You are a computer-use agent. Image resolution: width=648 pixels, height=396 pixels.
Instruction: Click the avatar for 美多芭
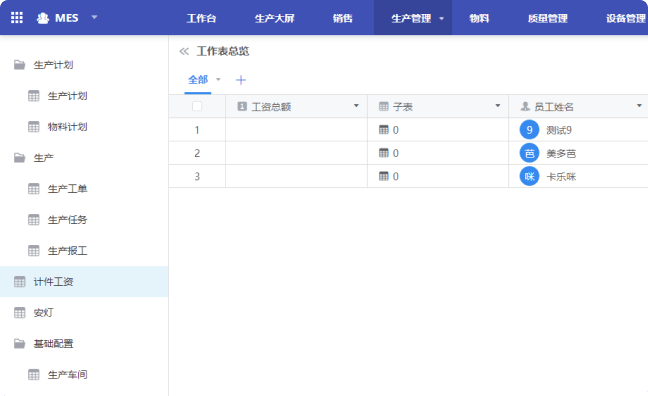pyautogui.click(x=529, y=153)
